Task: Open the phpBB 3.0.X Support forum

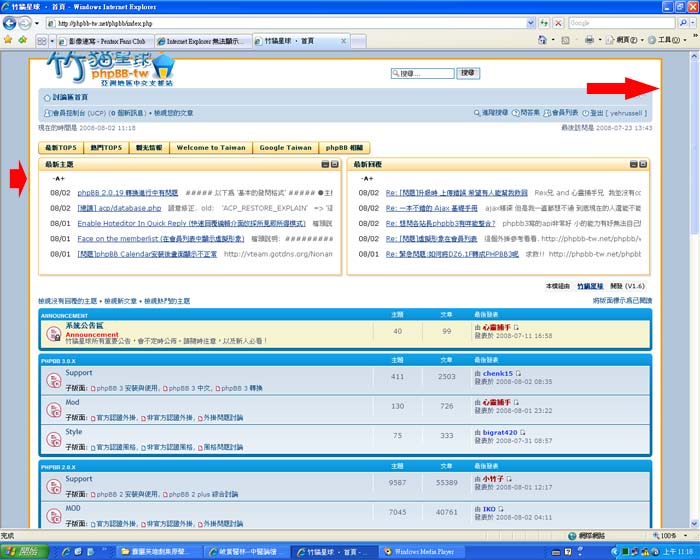Action: point(79,372)
